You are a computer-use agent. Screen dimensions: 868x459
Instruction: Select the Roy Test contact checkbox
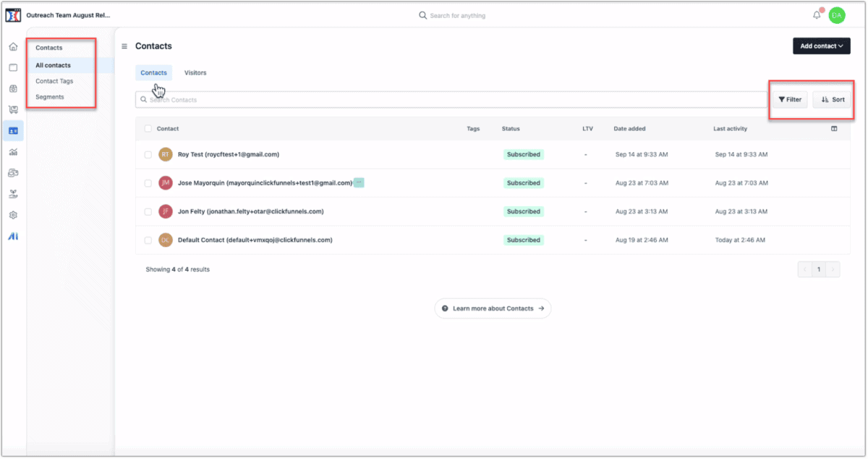(x=148, y=154)
